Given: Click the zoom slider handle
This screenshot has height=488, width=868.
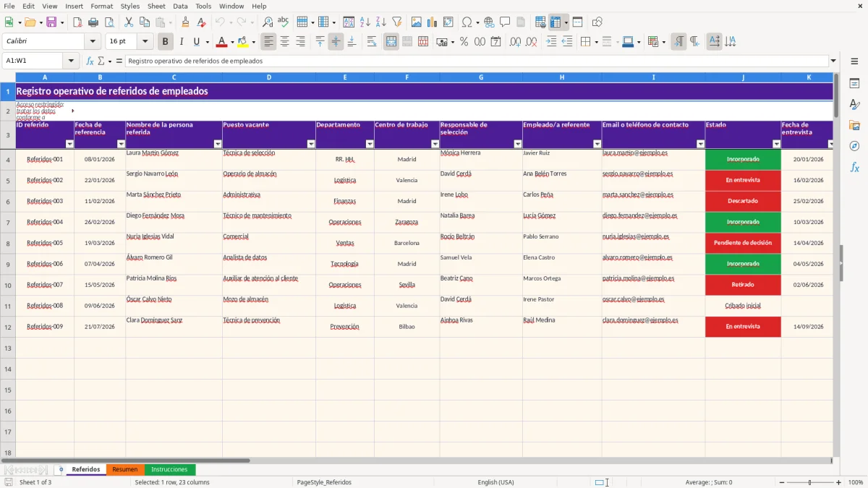Looking at the screenshot, I should (810, 482).
